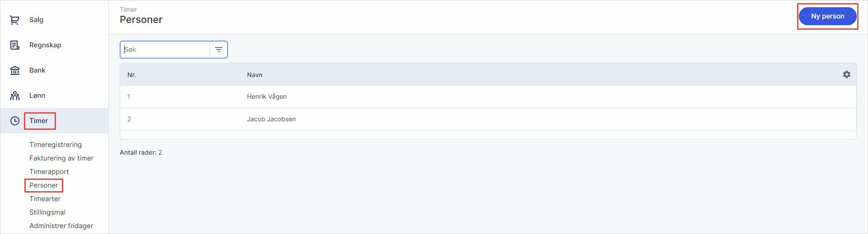Go to Fakturering av timer
Image resolution: width=868 pixels, height=234 pixels.
point(61,158)
